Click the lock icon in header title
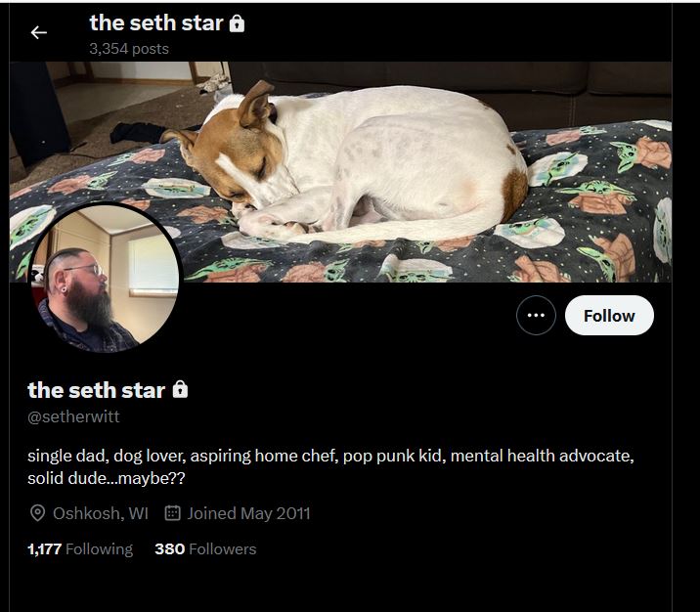 point(237,23)
